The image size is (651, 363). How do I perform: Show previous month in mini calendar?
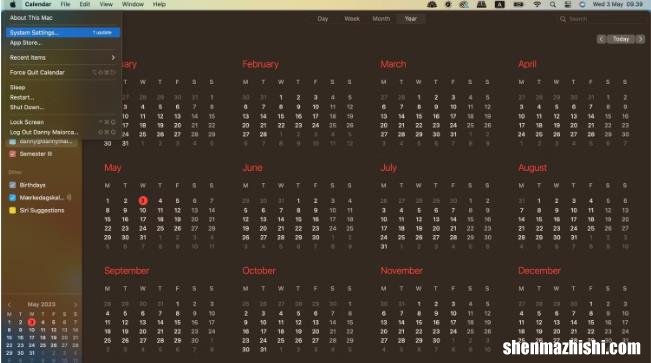pos(9,304)
